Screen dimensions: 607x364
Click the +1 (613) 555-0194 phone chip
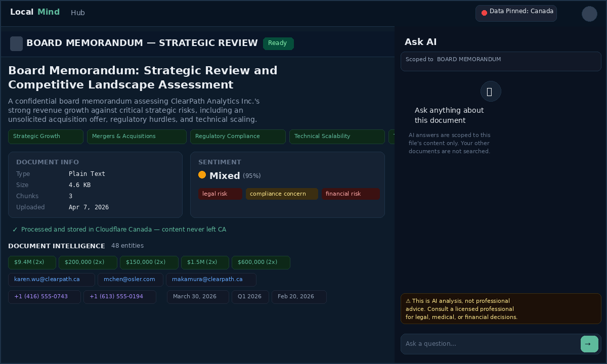(x=120, y=297)
